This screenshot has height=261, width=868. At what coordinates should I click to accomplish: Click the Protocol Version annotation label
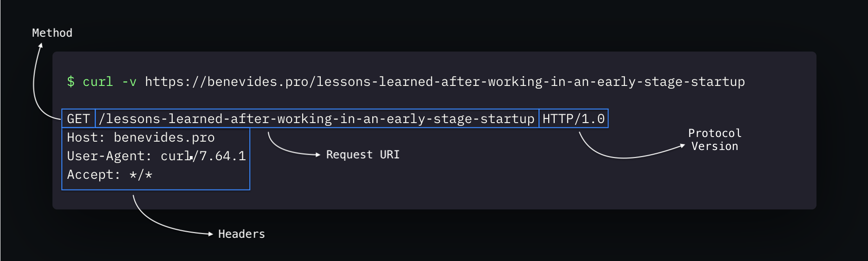[x=714, y=140]
